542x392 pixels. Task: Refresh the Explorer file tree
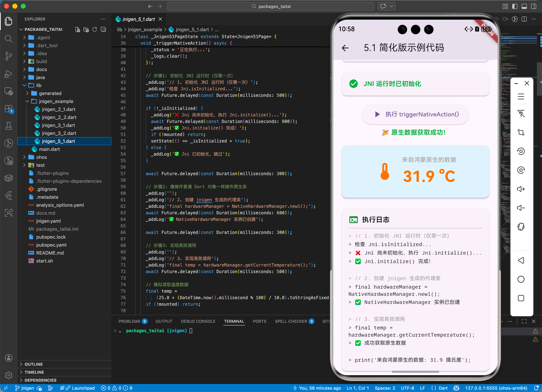(95, 29)
